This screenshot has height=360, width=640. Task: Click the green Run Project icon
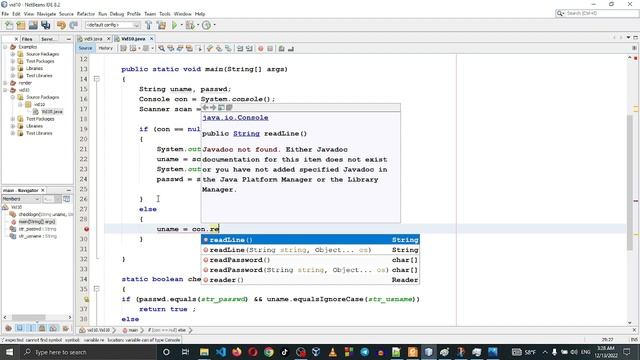coord(174,25)
